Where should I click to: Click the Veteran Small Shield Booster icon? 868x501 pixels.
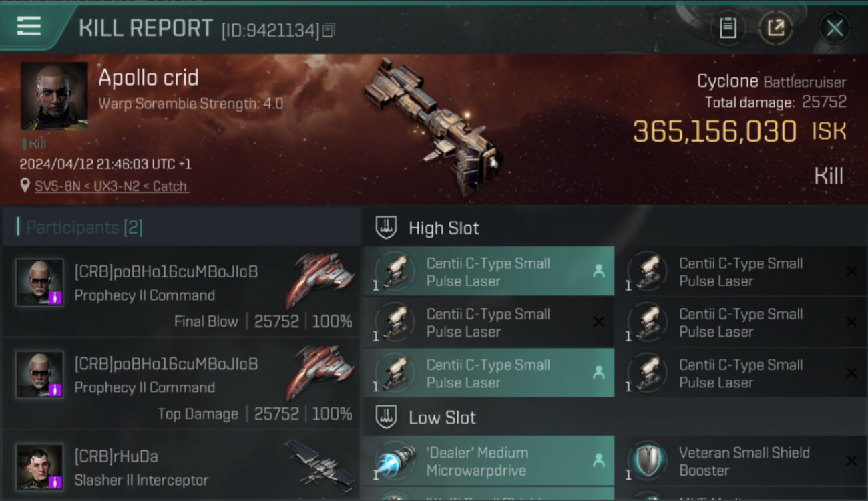click(648, 461)
